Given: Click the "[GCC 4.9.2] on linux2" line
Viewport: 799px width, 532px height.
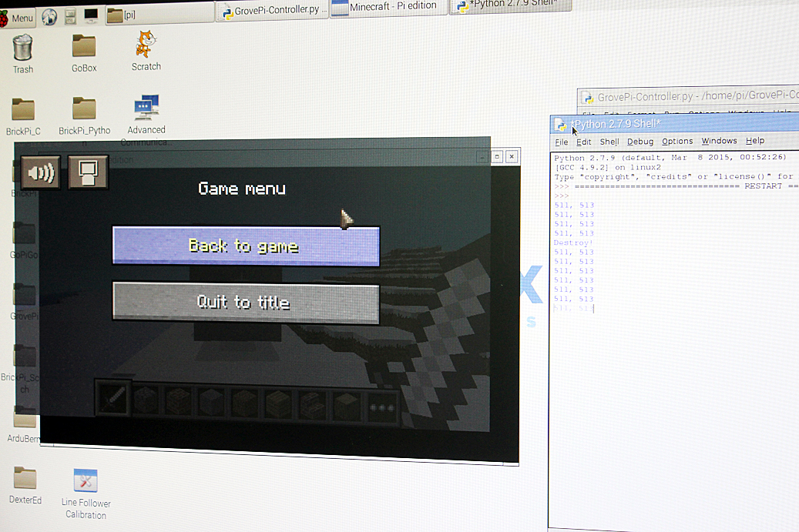Looking at the screenshot, I should point(607,167).
